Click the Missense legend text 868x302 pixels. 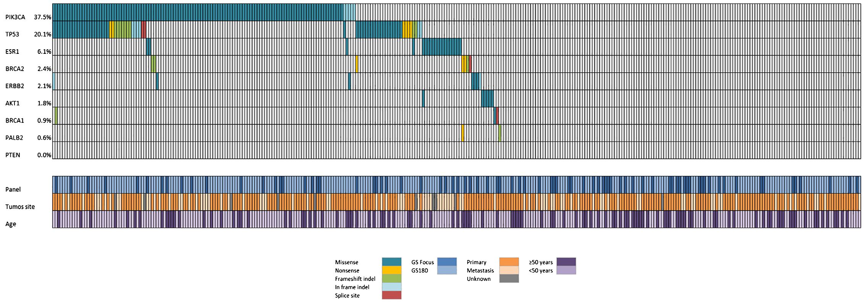coord(347,262)
